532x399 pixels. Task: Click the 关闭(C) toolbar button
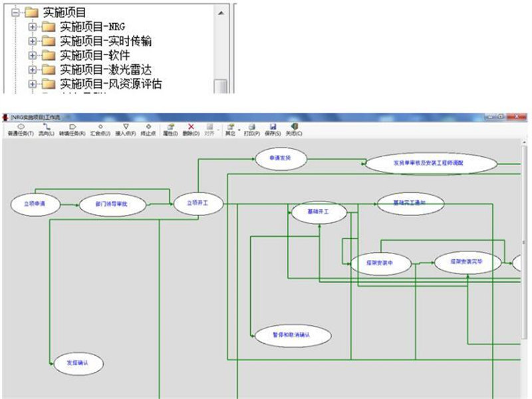click(294, 130)
